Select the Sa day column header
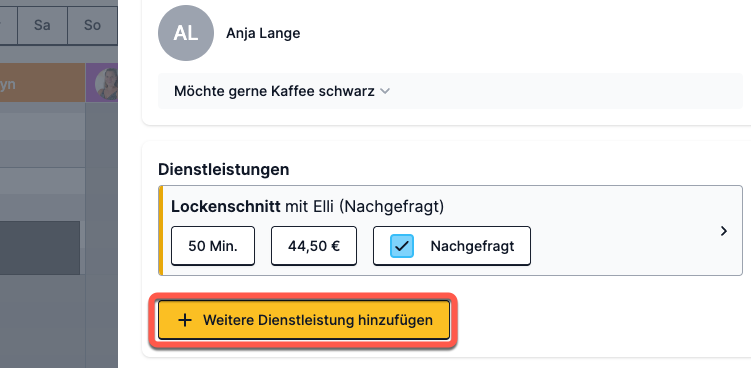 click(42, 25)
